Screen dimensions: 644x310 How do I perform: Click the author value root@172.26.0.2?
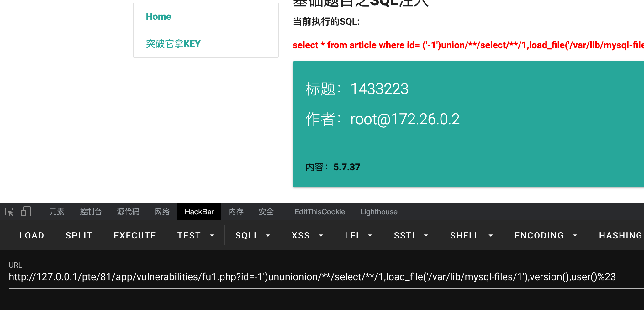tap(405, 119)
